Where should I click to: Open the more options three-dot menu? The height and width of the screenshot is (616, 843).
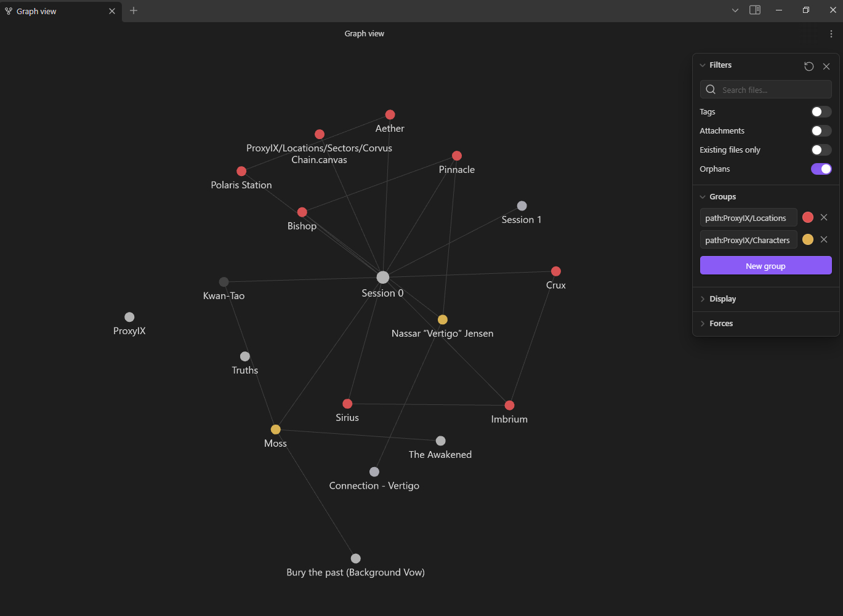(831, 34)
